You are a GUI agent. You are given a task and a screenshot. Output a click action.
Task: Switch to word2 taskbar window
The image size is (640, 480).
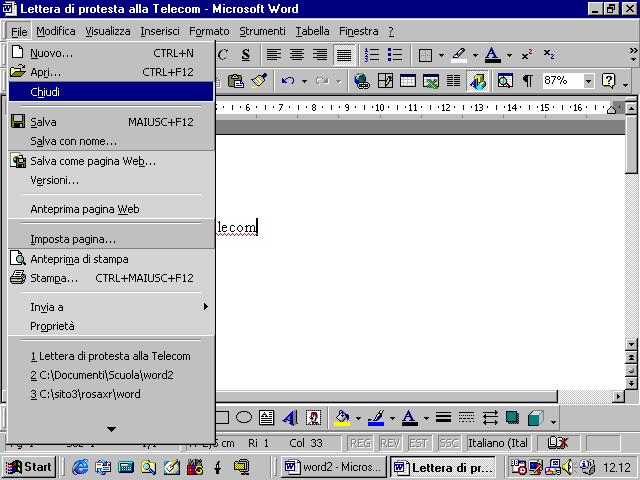pos(333,467)
